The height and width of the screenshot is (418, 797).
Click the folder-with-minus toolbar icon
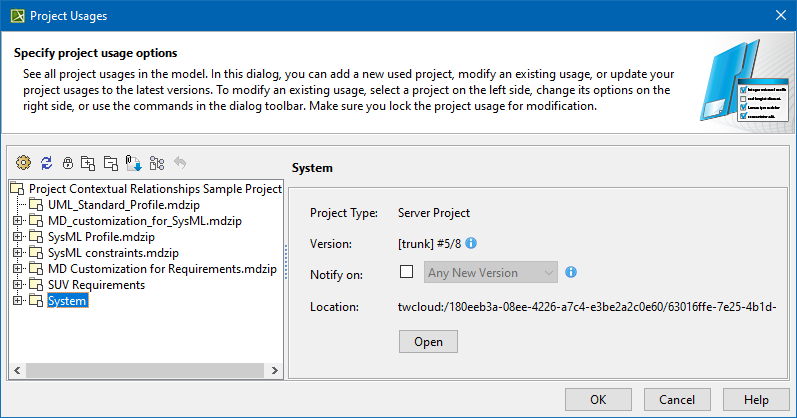[x=111, y=162]
